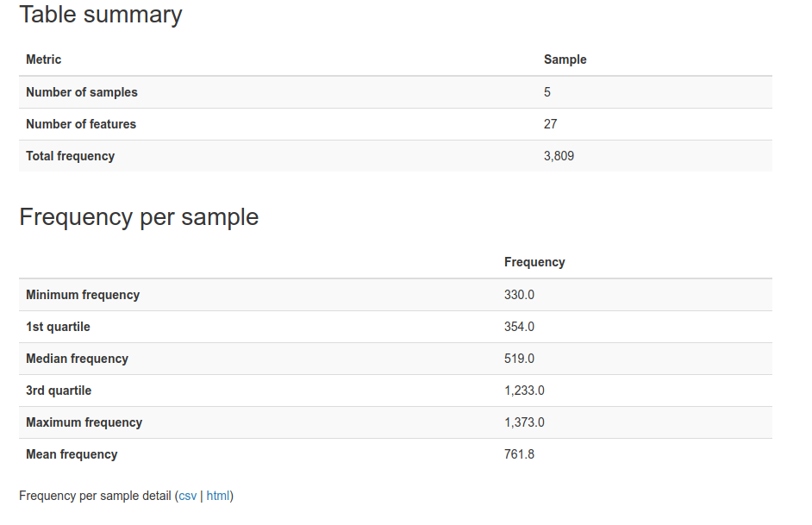Click the Median frequency row label
This screenshot has width=812, height=525.
tap(78, 359)
